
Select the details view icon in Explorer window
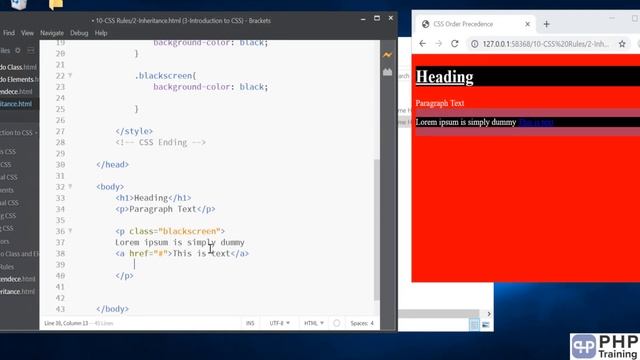click(x=474, y=325)
